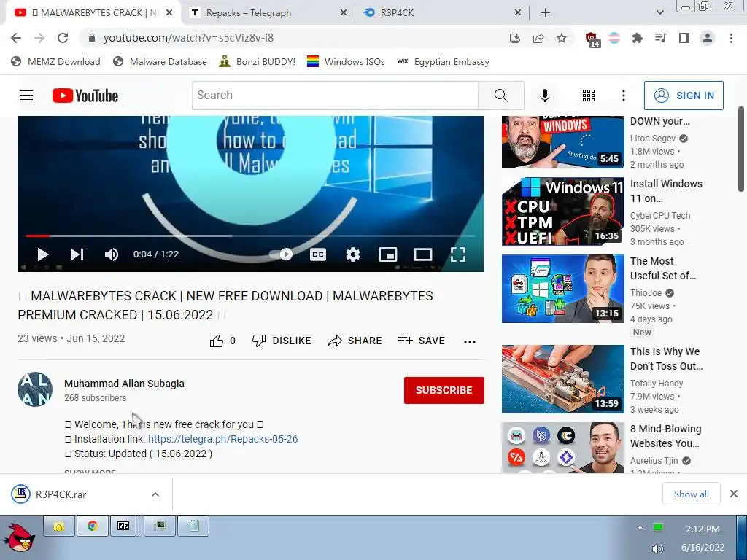Screen dimensions: 747x560
Task: Focus the YouTube Search field
Action: [335, 96]
